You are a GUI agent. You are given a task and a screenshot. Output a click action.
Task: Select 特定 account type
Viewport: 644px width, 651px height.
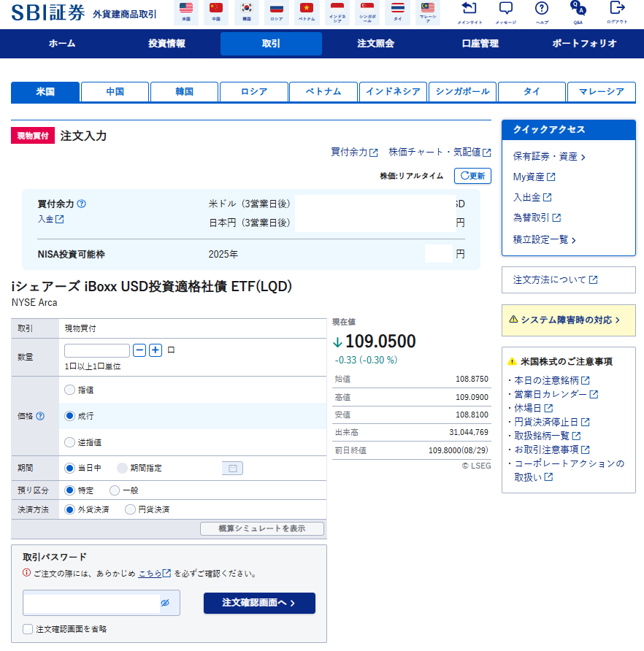pos(70,490)
